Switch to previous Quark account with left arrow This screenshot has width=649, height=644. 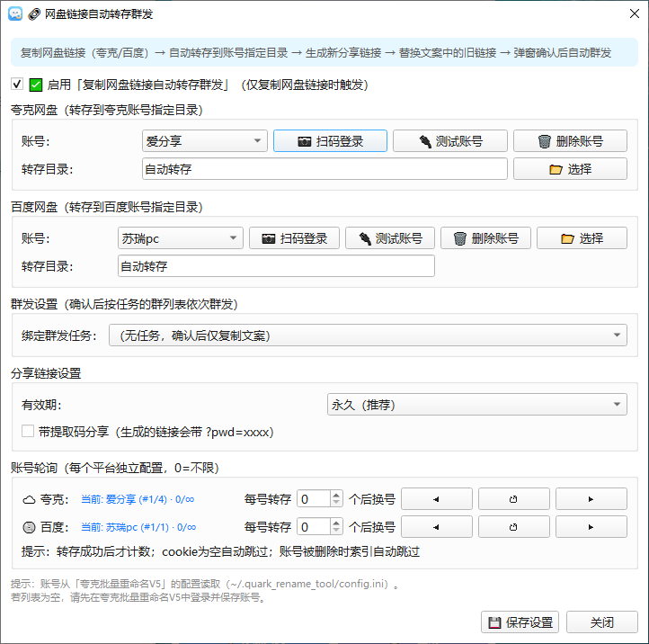pos(437,499)
